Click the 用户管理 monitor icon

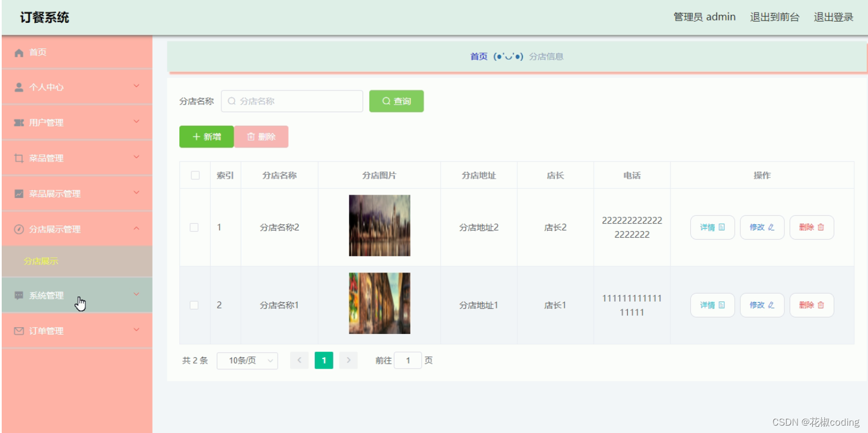18,122
